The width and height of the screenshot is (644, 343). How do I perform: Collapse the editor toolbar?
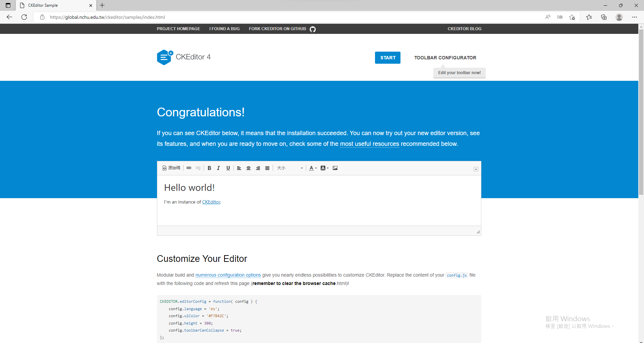coord(476,169)
